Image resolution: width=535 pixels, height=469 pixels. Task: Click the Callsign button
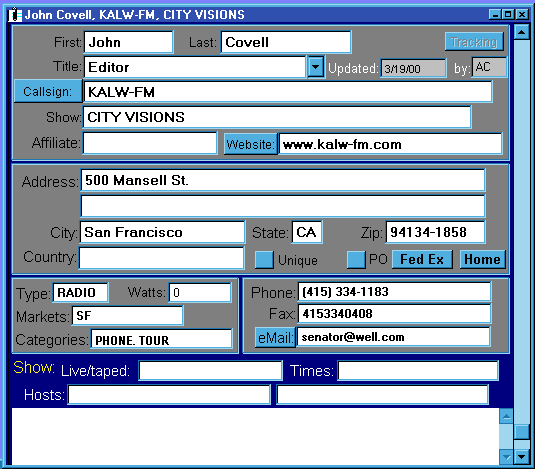[48, 91]
